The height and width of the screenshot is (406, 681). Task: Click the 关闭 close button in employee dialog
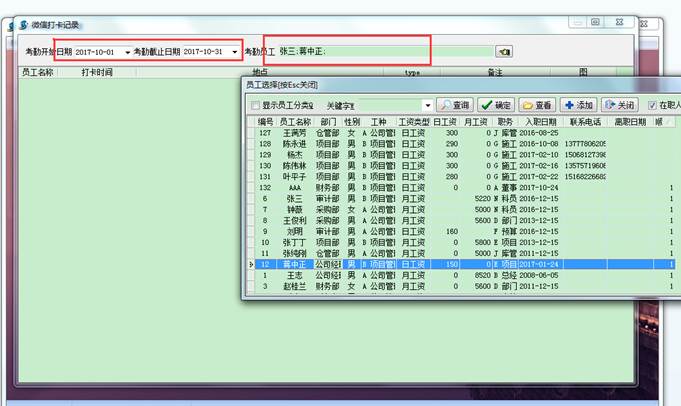[x=621, y=105]
